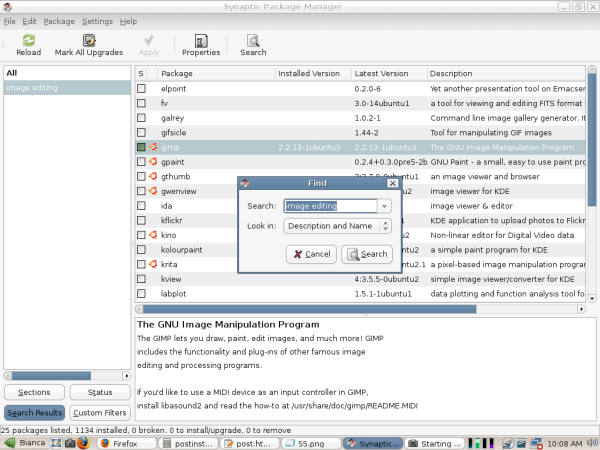Click the Ubuntu supported icon beside gimp

(x=153, y=147)
